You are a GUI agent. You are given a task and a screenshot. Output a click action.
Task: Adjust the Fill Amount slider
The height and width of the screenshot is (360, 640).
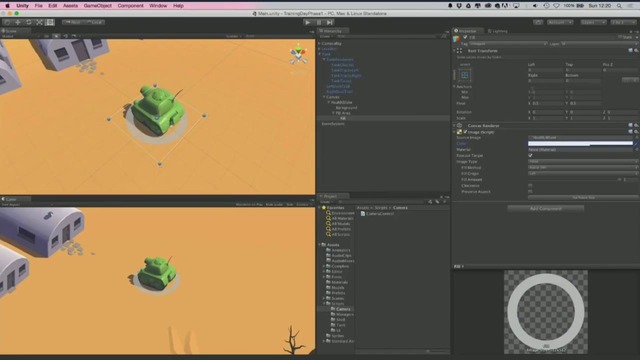(575, 180)
